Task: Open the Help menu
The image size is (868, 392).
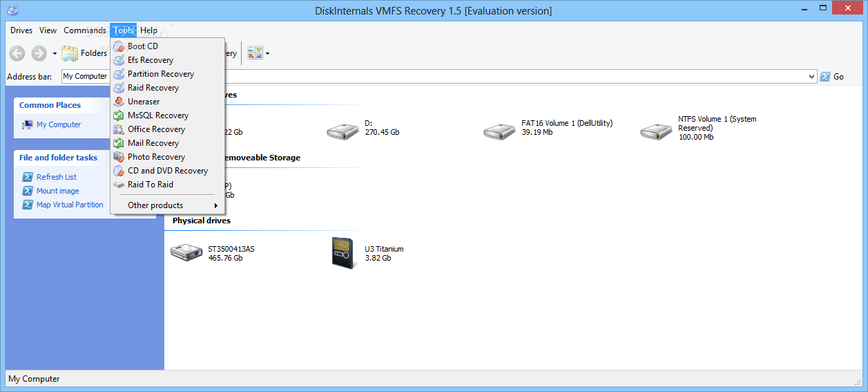Action: 148,30
